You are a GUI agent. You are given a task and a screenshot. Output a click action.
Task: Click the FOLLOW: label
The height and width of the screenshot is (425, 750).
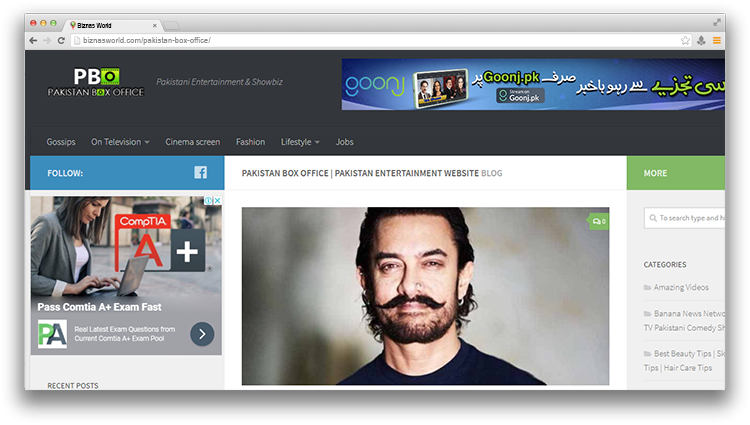(x=65, y=173)
